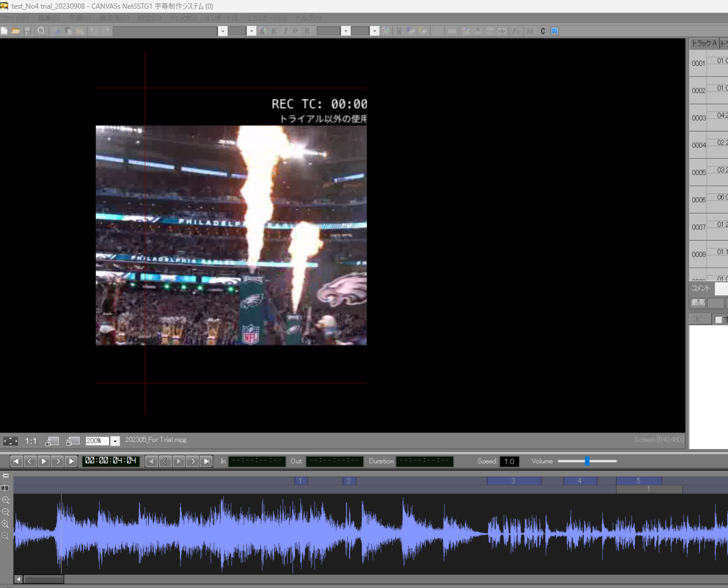This screenshot has height=588, width=728.
Task: Click the M icon in the toolbar
Action: (x=530, y=31)
